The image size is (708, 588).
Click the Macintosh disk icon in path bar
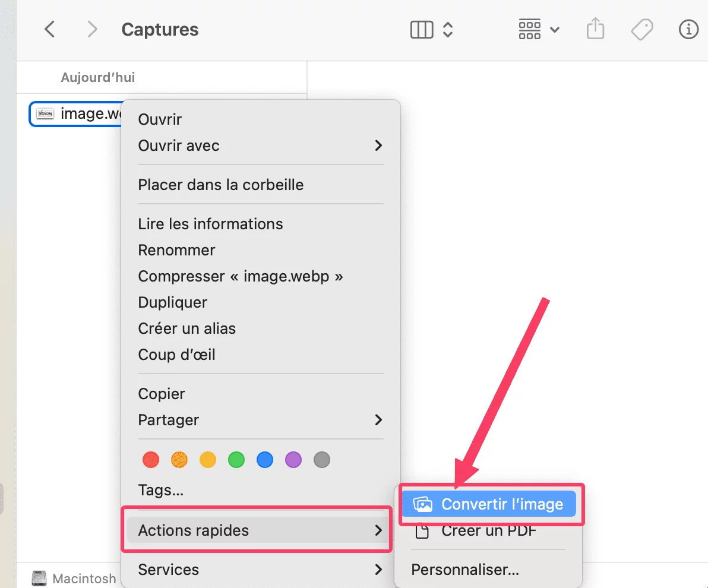click(x=39, y=578)
